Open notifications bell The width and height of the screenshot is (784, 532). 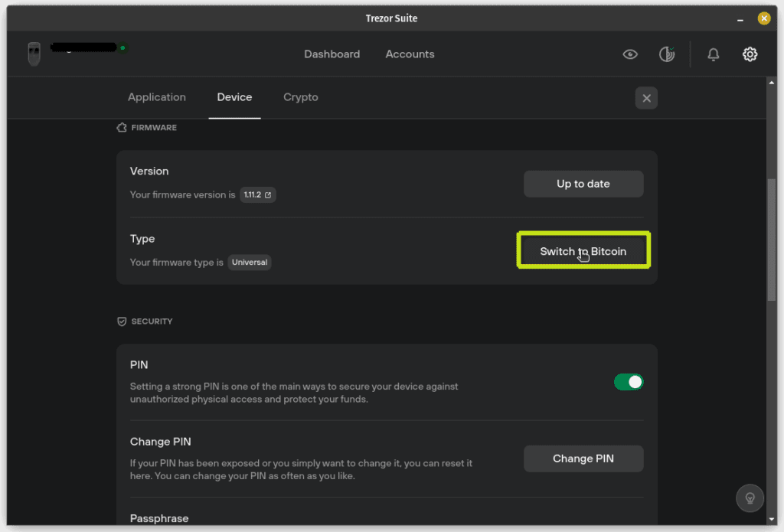713,54
